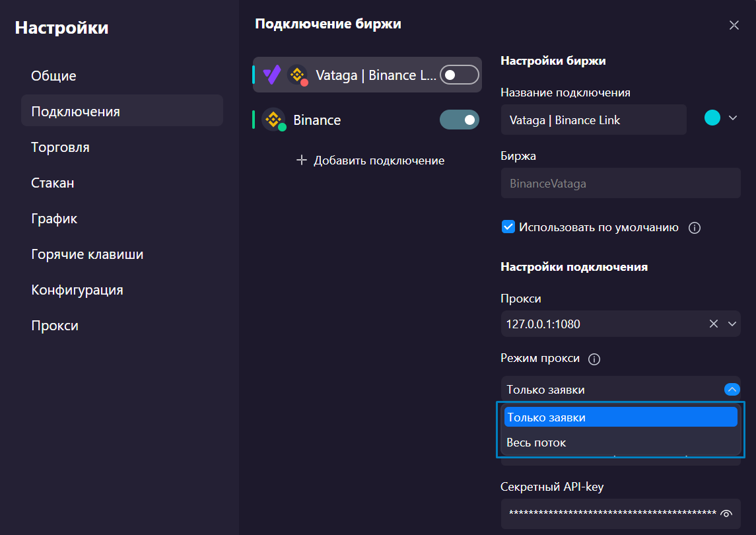Open the Прокси dropdown chevron
Viewport: 756px width, 535px height.
click(732, 324)
